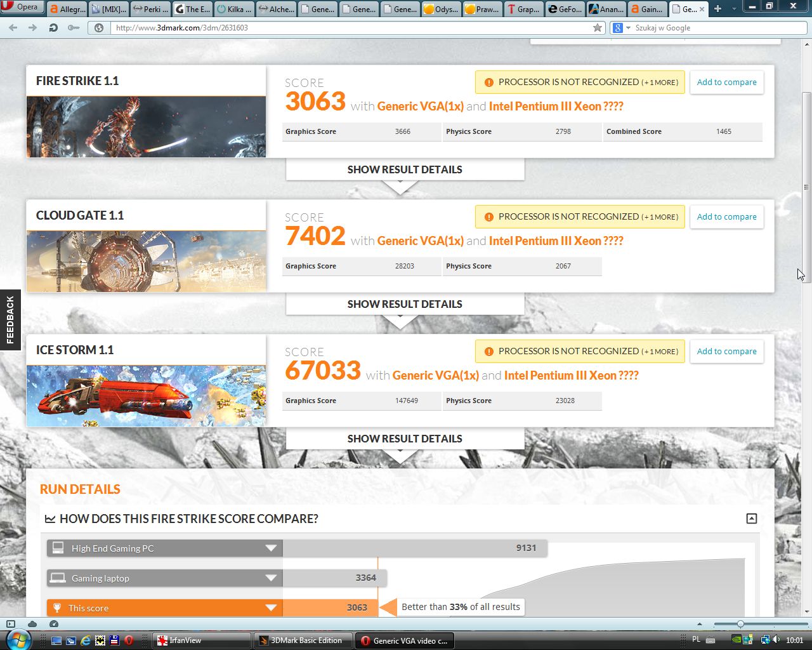Click the site info globe badge

pyautogui.click(x=99, y=28)
